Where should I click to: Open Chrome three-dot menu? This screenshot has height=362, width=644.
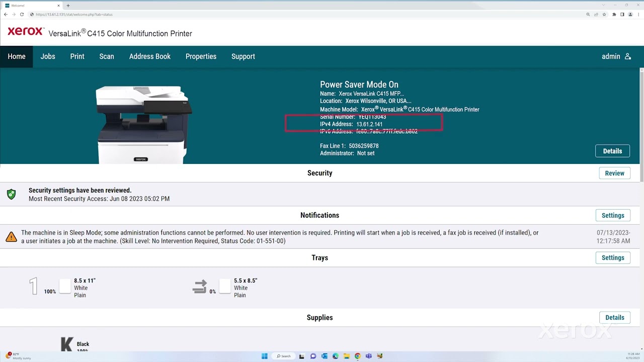tap(638, 15)
